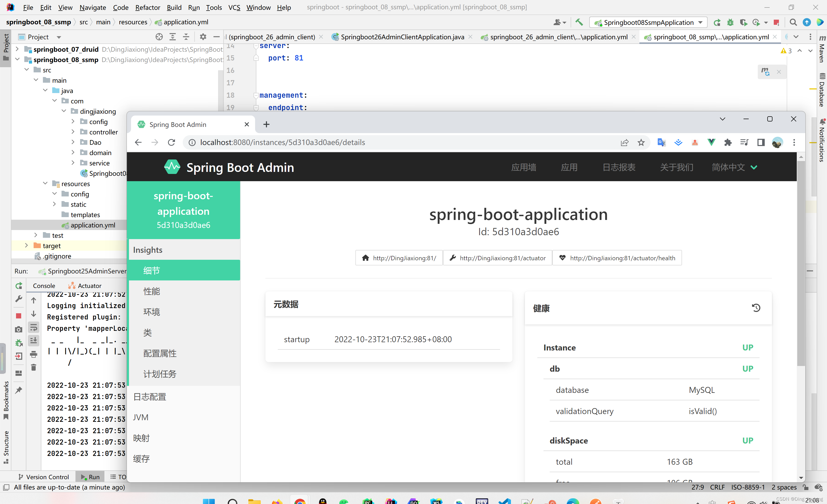Click Google Translate extension icon
This screenshot has width=827, height=504.
(662, 142)
